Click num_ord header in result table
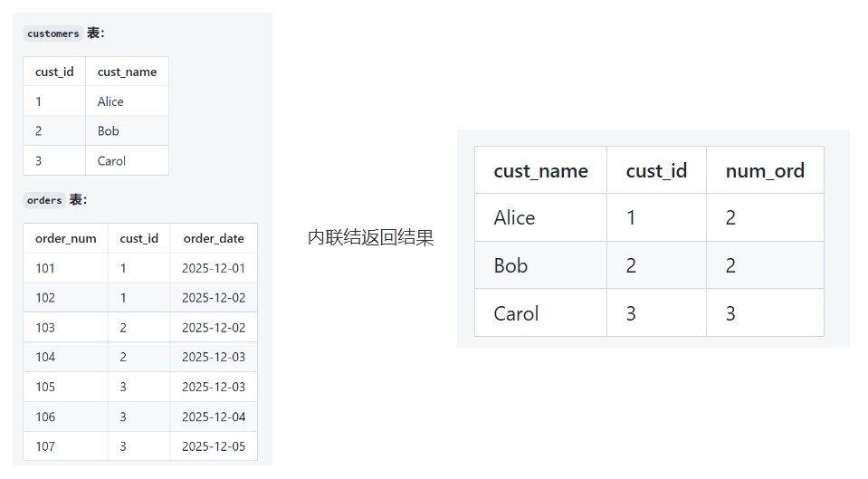The height and width of the screenshot is (479, 868). (765, 170)
